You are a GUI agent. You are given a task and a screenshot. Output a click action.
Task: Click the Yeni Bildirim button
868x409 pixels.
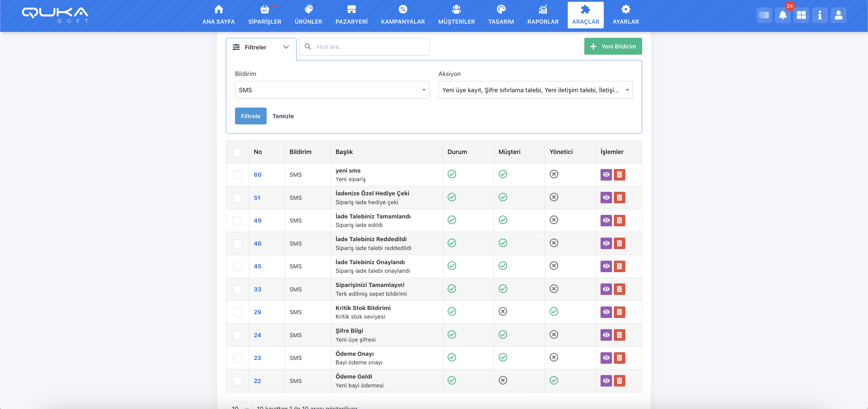(613, 46)
